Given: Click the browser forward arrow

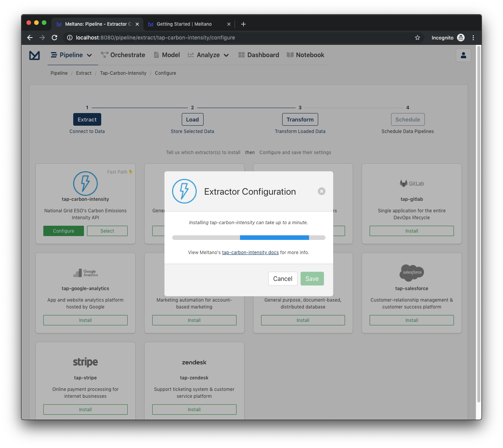Looking at the screenshot, I should tap(42, 38).
